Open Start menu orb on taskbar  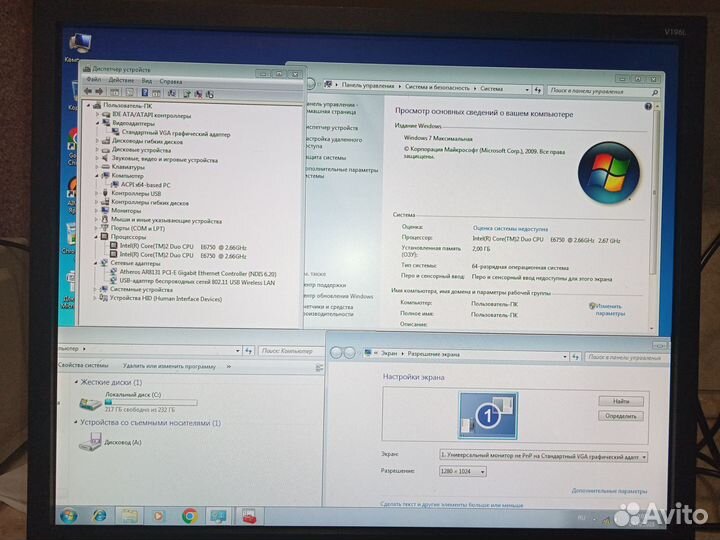(69, 516)
